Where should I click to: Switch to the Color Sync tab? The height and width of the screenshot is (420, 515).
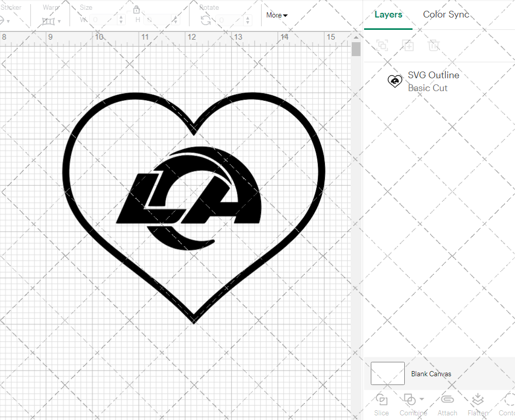pos(445,14)
